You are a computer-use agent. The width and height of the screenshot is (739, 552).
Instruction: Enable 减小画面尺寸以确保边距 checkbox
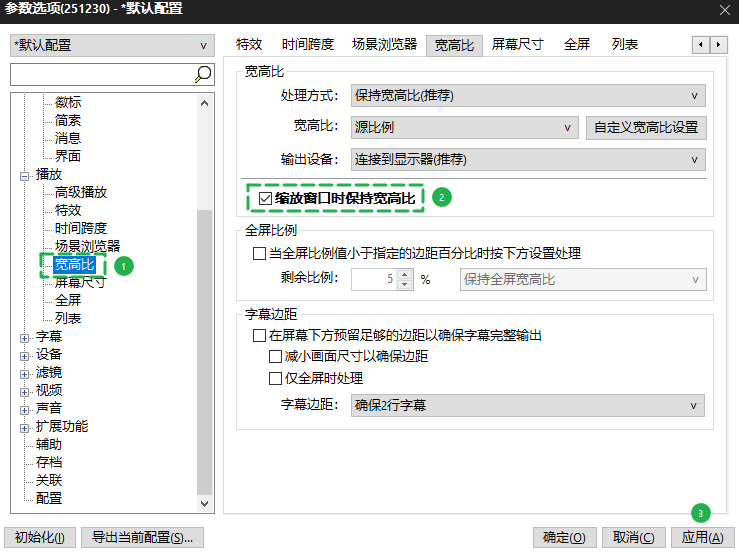(276, 356)
